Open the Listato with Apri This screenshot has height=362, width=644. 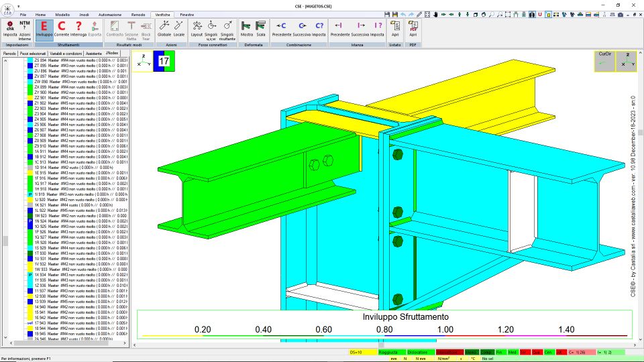click(x=395, y=29)
